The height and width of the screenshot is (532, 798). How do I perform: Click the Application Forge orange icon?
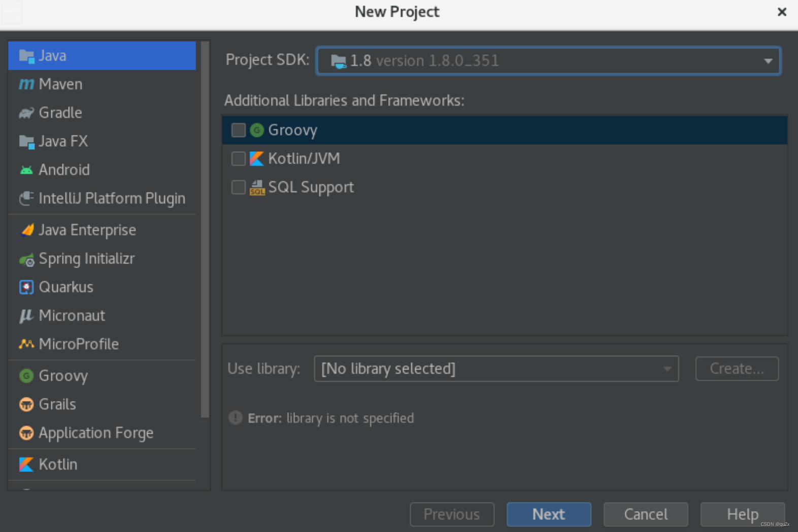point(26,433)
